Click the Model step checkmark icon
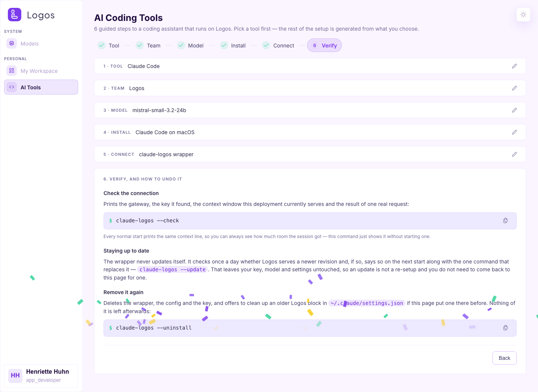Image resolution: width=538 pixels, height=392 pixels. pos(181,45)
